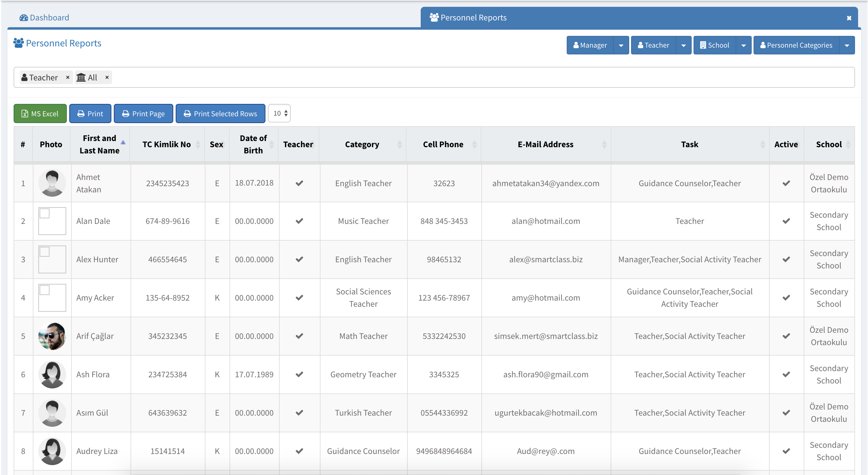
Task: Click Print Selected Rows button
Action: tap(220, 114)
